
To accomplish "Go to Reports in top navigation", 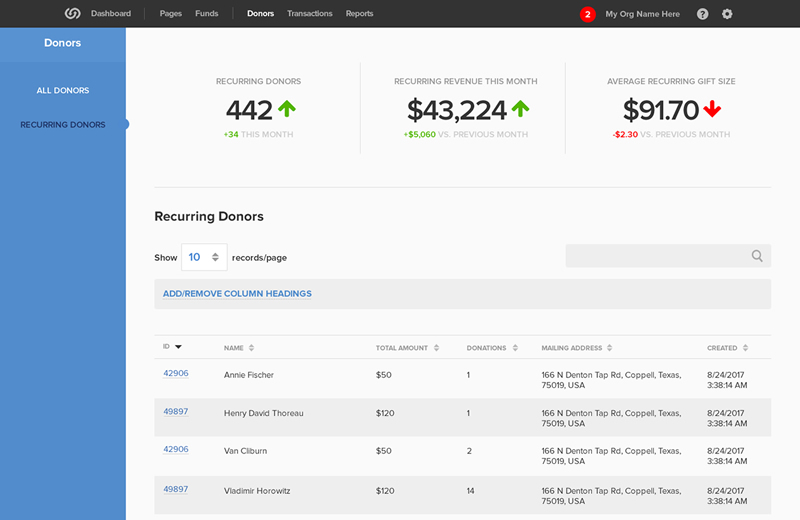I will (359, 14).
